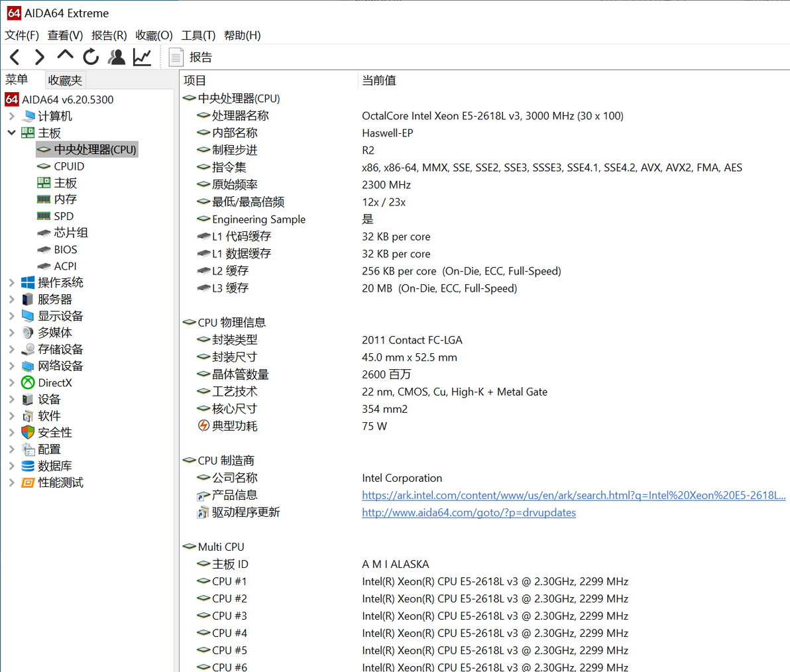Select ACPI in the tree

[57, 266]
